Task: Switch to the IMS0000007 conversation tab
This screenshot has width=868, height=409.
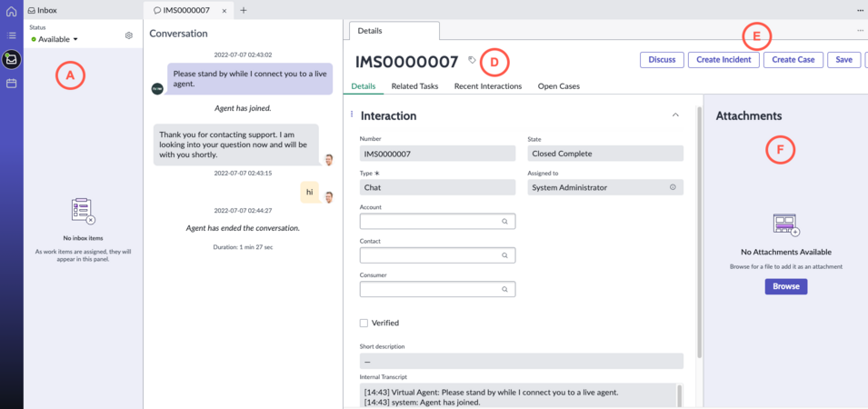Action: 187,10
